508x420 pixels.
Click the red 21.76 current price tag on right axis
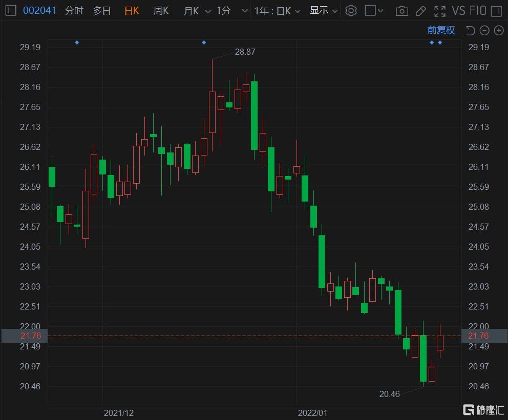click(x=484, y=336)
